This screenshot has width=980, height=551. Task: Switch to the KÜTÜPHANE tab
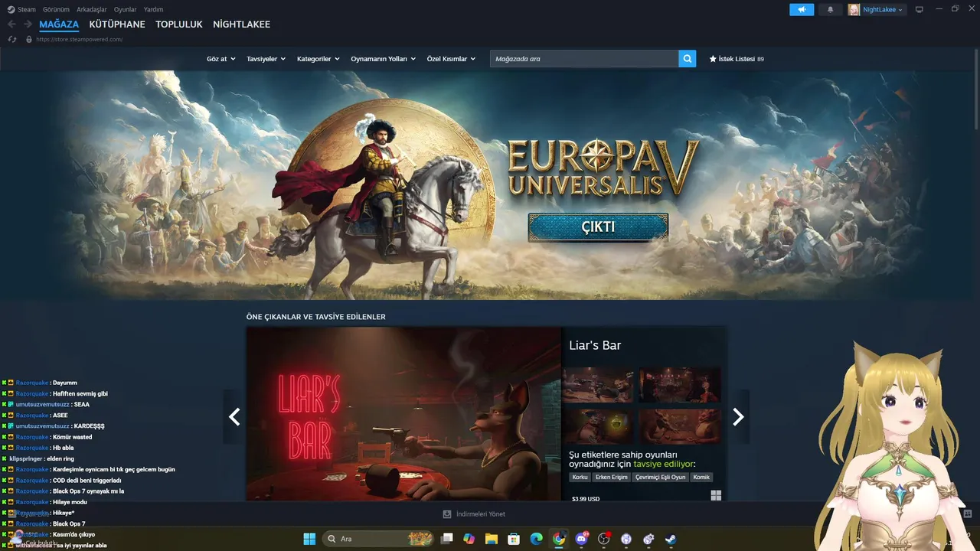point(117,24)
